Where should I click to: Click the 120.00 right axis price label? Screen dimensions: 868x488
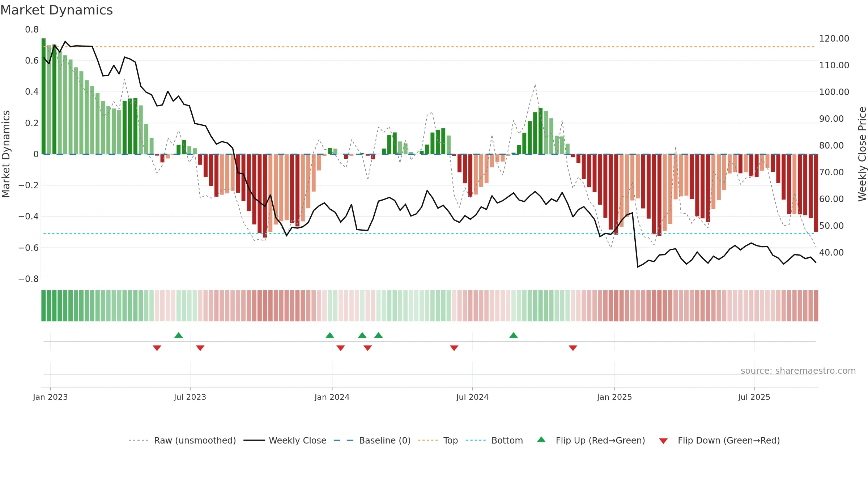[834, 38]
